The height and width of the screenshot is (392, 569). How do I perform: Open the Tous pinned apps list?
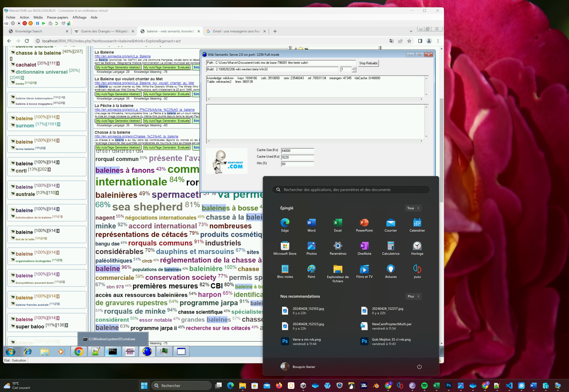click(413, 208)
